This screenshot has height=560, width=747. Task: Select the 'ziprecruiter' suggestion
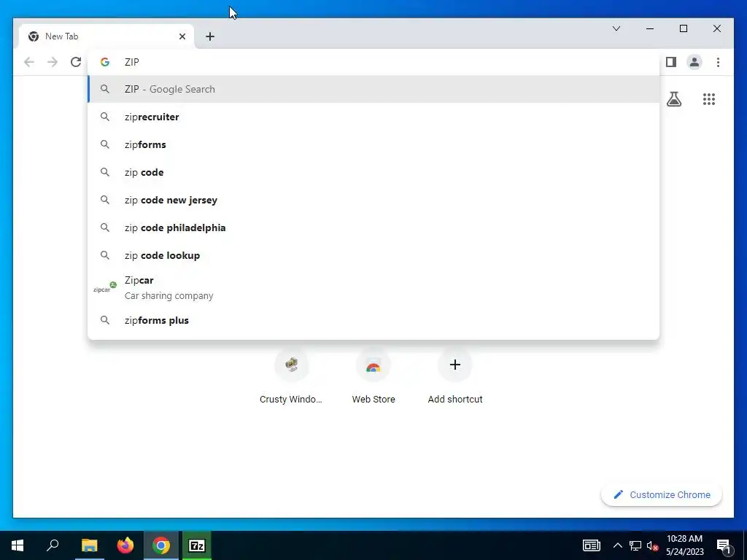(373, 117)
